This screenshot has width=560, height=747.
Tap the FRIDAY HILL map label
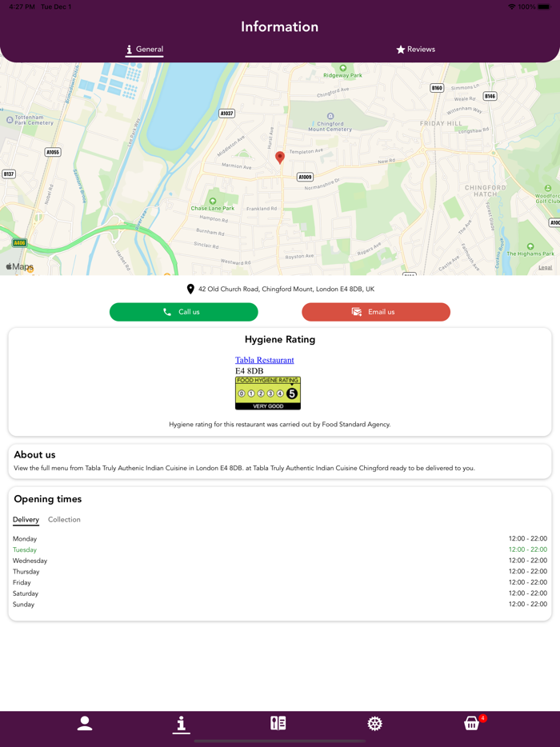[x=441, y=123]
